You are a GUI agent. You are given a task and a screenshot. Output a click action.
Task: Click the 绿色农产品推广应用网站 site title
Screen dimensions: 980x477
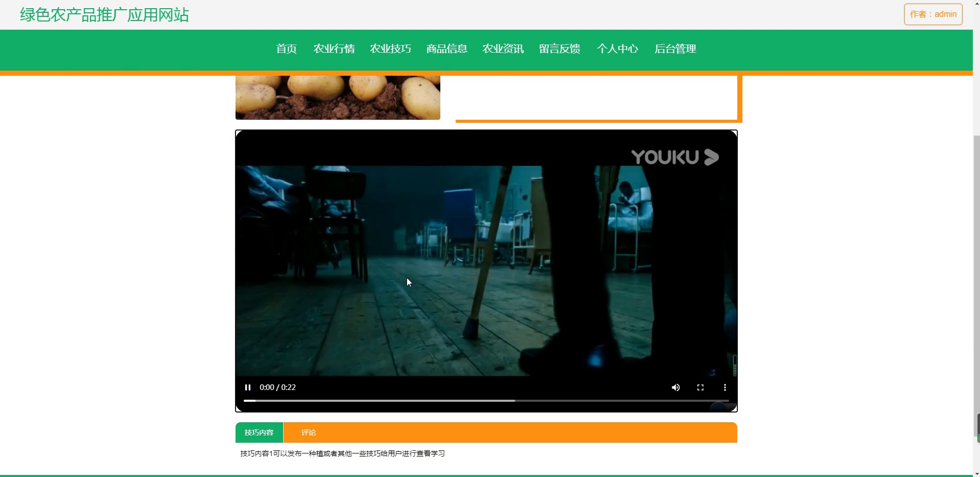[103, 14]
